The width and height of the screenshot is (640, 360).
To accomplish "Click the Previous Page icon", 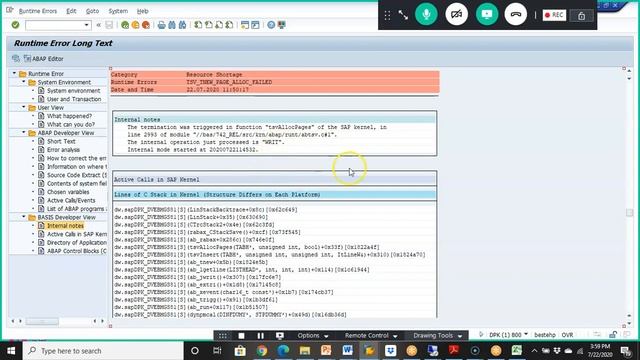I will click(x=209, y=25).
